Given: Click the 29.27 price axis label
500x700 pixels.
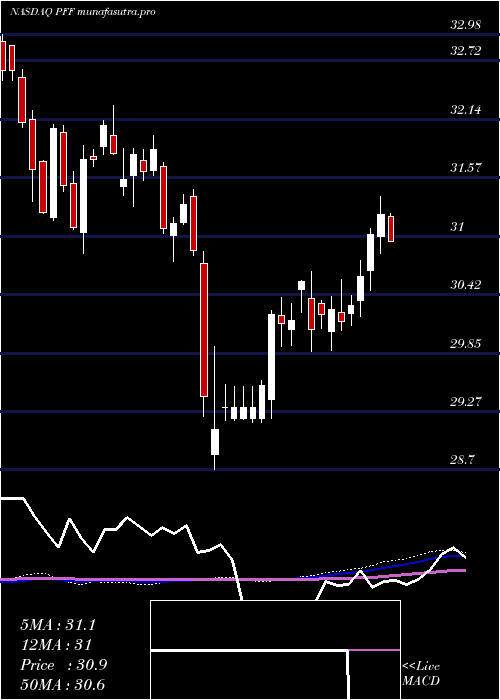Looking at the screenshot, I should coord(466,401).
